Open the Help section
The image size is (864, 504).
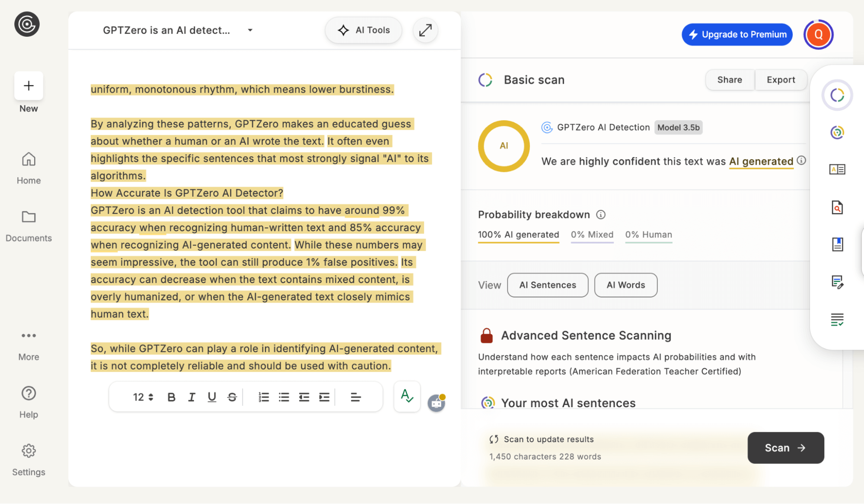click(x=29, y=402)
